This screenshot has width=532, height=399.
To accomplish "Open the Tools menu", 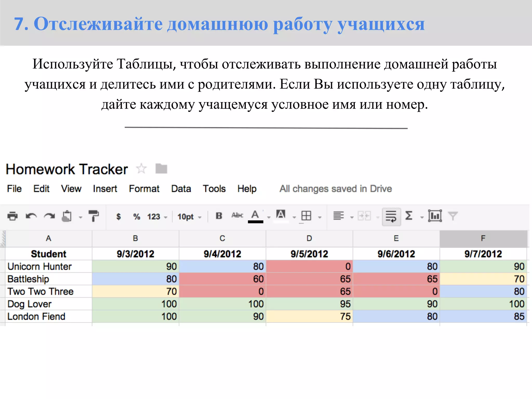I will tap(214, 189).
